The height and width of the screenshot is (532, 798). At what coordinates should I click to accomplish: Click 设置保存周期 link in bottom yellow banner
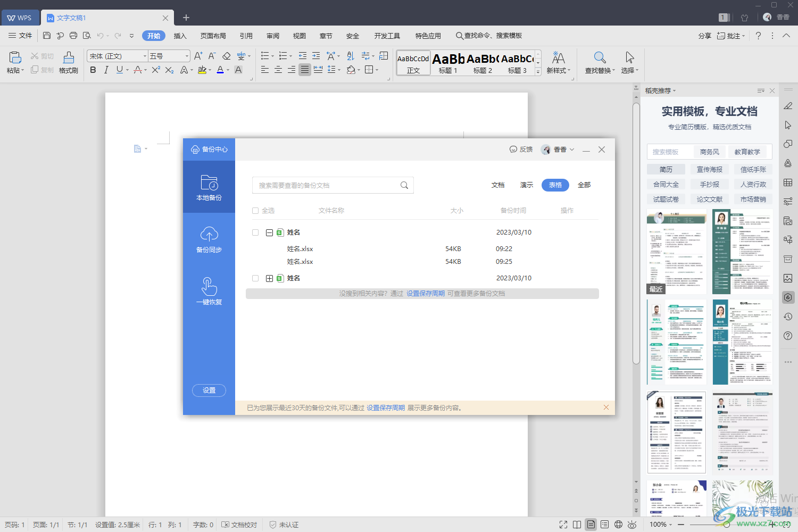(x=386, y=408)
